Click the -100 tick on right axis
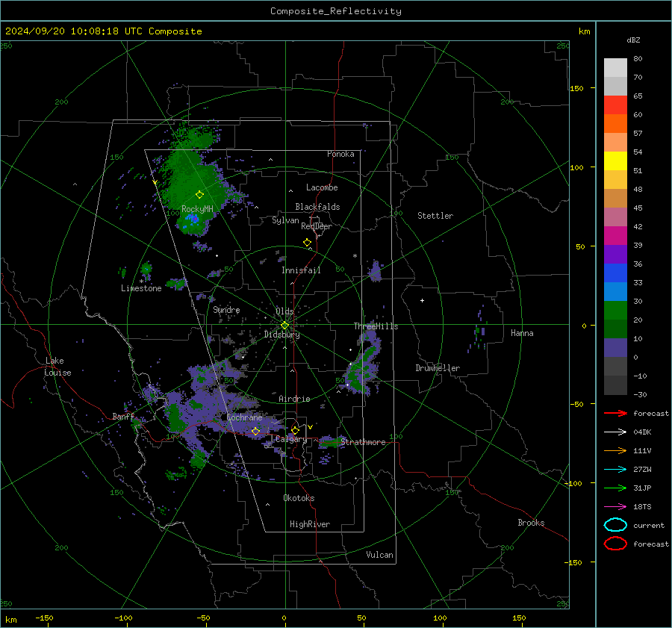The width and height of the screenshot is (672, 628). click(x=574, y=483)
